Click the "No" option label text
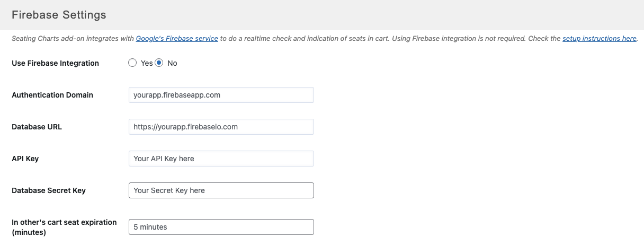This screenshot has height=245, width=644. 172,63
